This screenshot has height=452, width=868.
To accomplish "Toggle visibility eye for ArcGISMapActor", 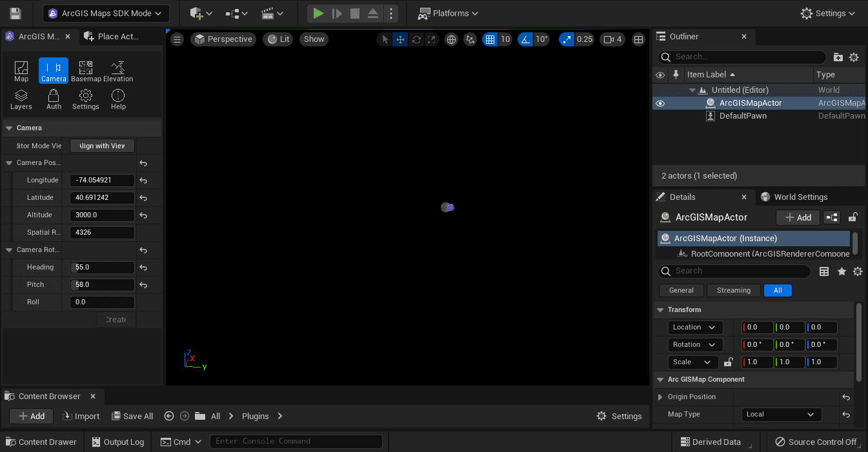I will (x=660, y=103).
